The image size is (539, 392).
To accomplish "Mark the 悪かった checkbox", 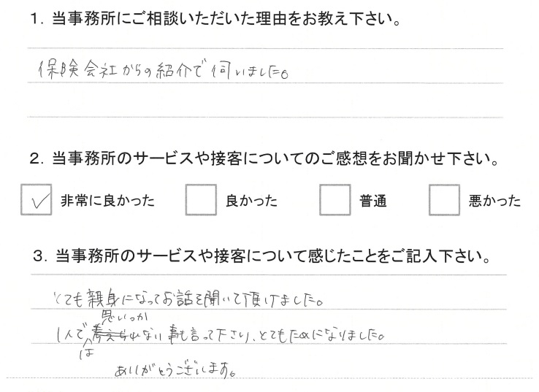I will pyautogui.click(x=444, y=199).
